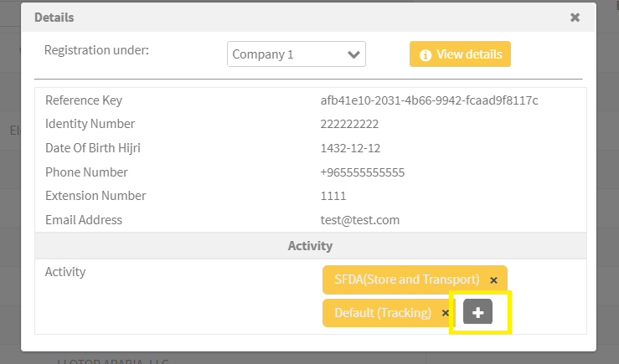Add a new activity with plus button
The image size is (619, 364).
point(477,312)
